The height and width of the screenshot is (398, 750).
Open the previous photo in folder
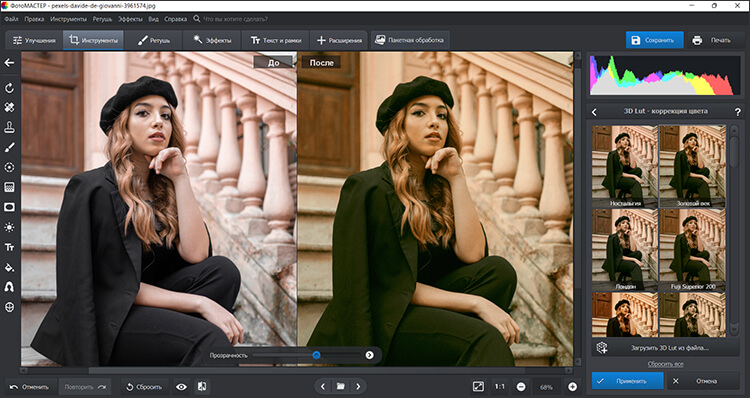pos(323,387)
